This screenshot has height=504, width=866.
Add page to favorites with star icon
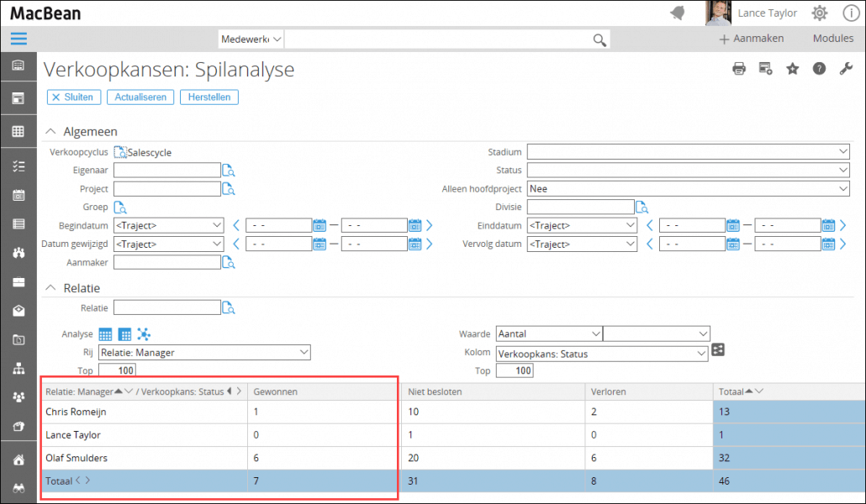792,69
